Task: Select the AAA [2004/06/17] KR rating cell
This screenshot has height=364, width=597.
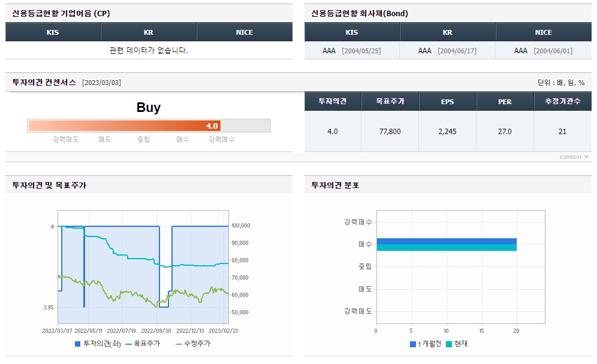Action: click(447, 50)
